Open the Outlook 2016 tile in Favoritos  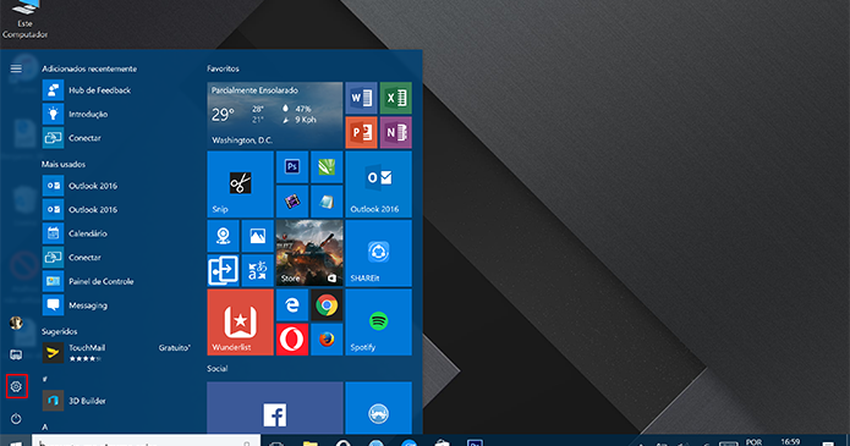coord(378,184)
